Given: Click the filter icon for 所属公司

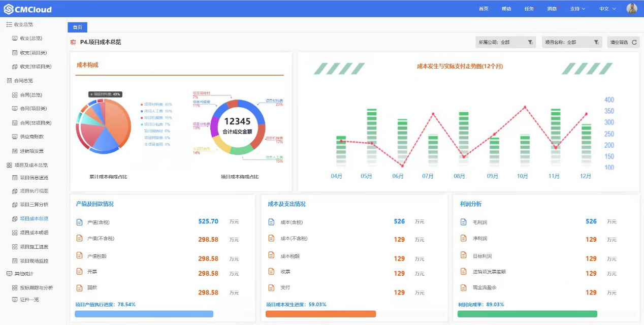Looking at the screenshot, I should 530,42.
